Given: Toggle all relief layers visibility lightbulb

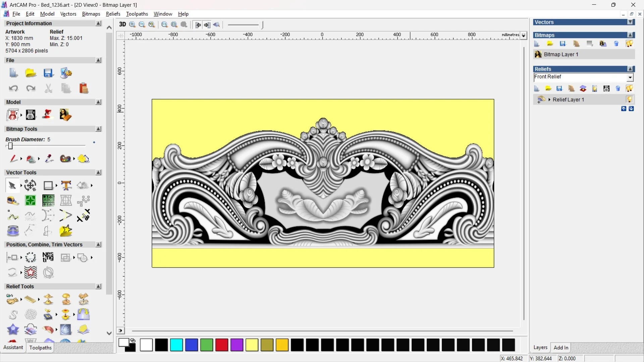Looking at the screenshot, I should [x=629, y=88].
